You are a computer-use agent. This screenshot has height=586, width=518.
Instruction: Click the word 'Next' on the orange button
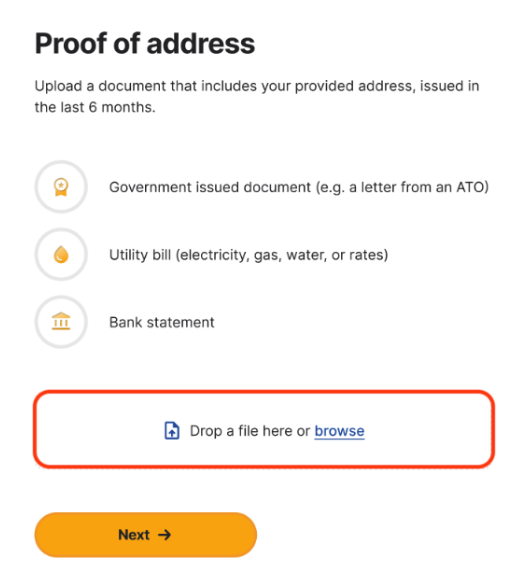134,535
